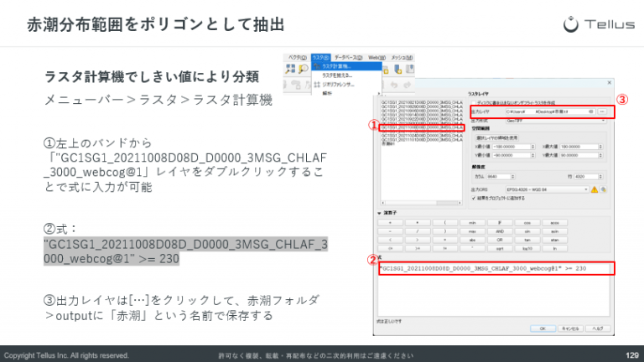Screen dimensions: 644x362
Task: Adjust the rows 4320 stepper
Action: click(600, 177)
